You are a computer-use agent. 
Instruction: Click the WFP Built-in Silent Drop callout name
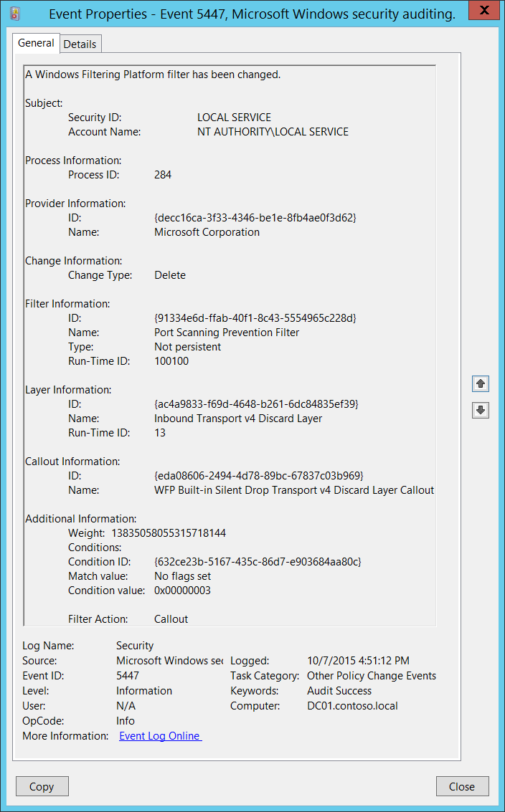click(x=294, y=490)
